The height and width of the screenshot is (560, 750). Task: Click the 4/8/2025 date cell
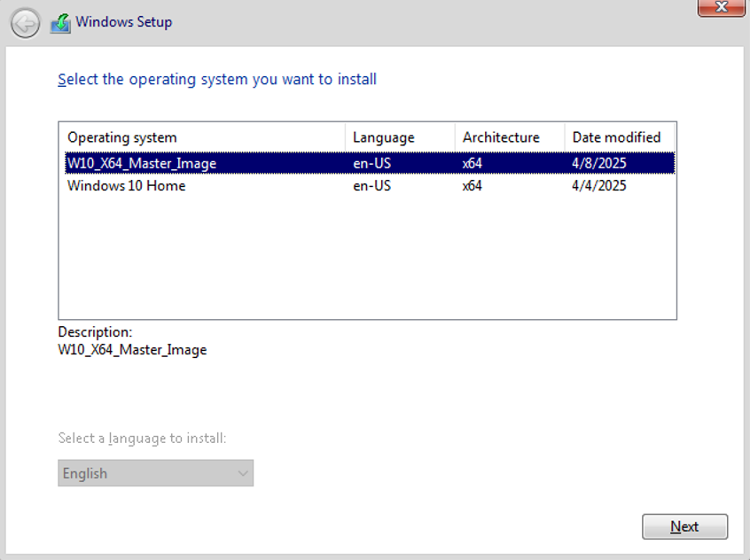(x=599, y=163)
